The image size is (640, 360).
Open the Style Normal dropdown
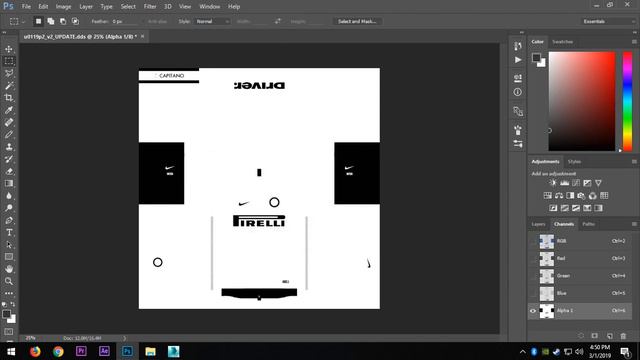[212, 21]
